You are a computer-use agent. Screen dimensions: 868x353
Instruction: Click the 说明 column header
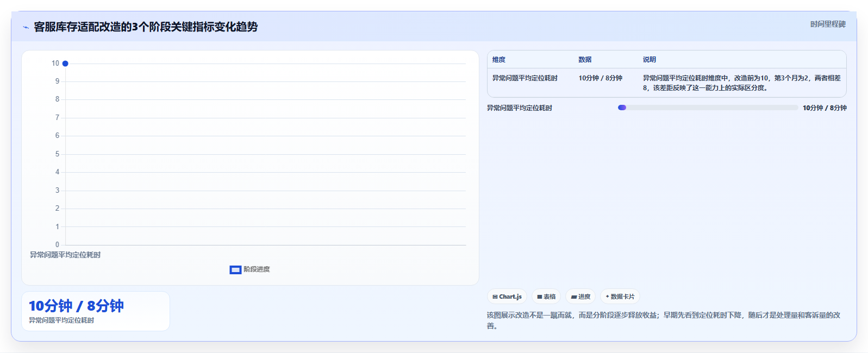click(x=650, y=60)
